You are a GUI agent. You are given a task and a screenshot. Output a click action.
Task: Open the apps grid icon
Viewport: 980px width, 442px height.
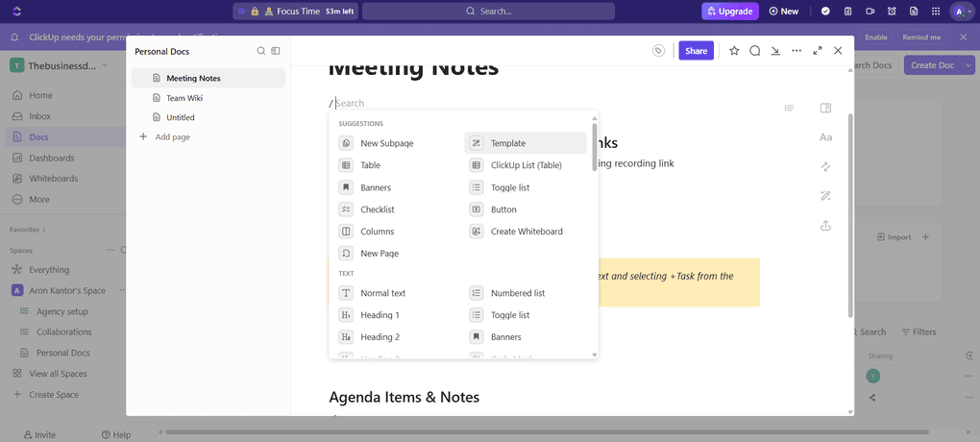[936, 12]
